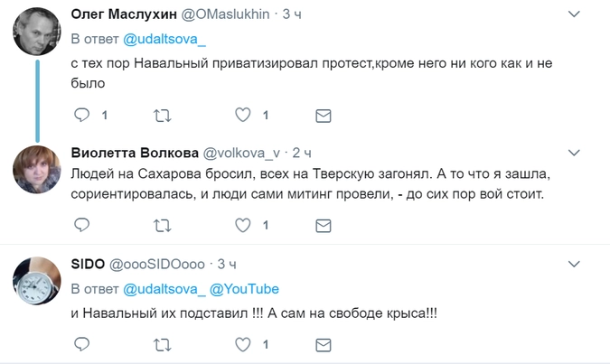Open the @YouTube mention link
Screen dimensions: 610x364
point(244,289)
